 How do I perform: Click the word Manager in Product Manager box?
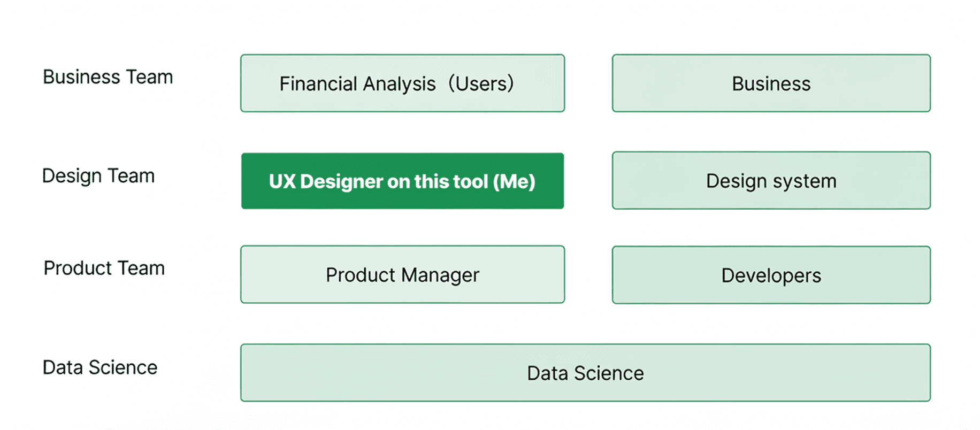[x=440, y=276]
